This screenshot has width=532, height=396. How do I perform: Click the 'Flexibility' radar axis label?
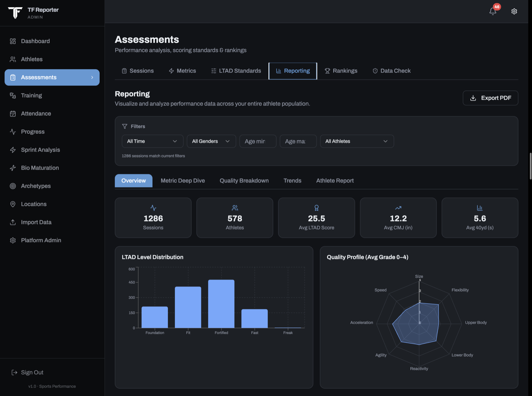point(460,290)
